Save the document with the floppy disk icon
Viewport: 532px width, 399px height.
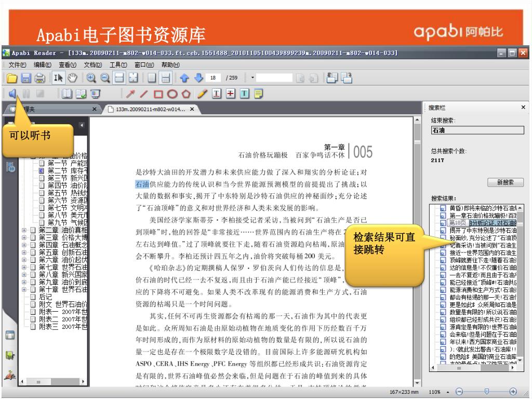click(26, 78)
